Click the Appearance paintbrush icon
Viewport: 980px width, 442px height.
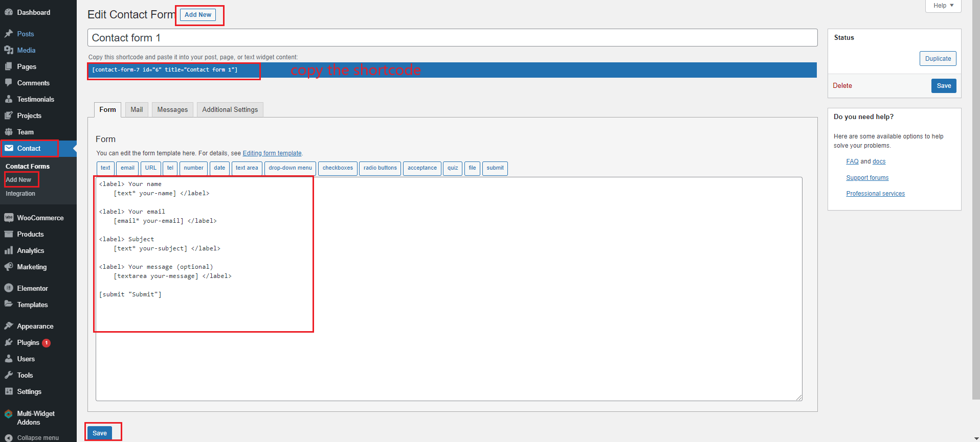tap(9, 326)
